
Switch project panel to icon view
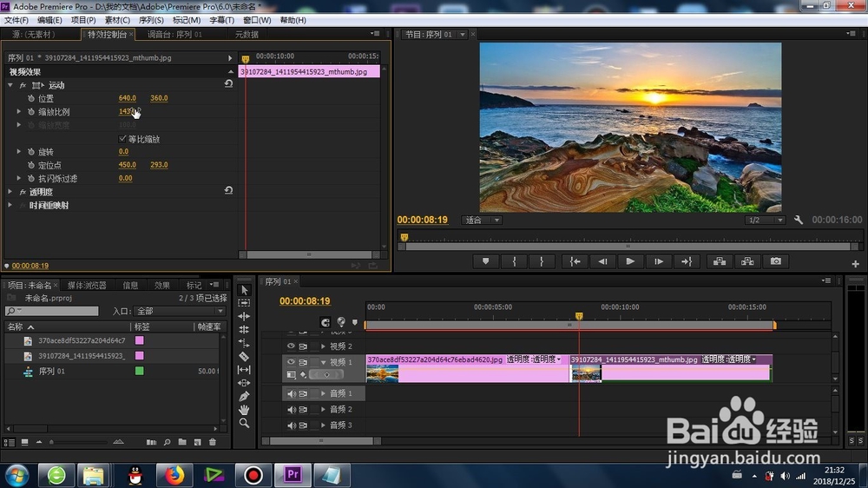coord(24,442)
